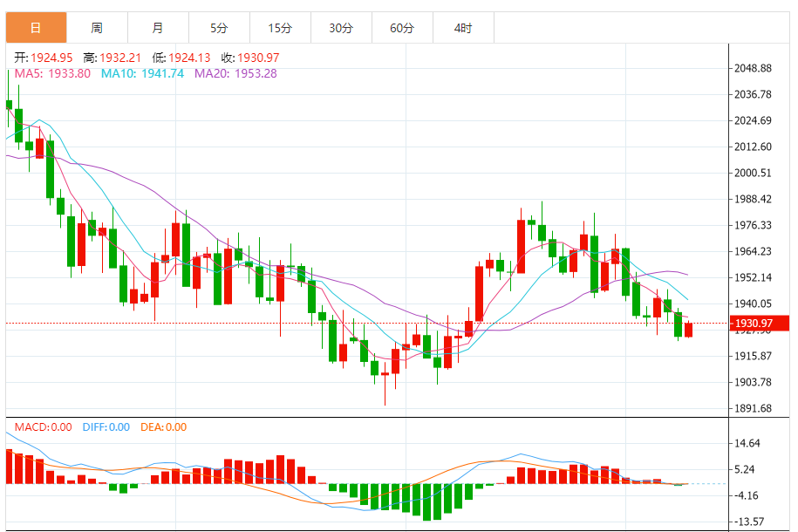
Task: Click the 14.64 MACD axis label
Action: [747, 443]
